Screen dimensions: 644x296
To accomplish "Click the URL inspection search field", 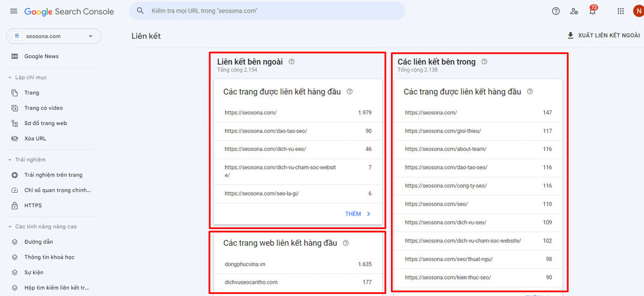I will (267, 11).
